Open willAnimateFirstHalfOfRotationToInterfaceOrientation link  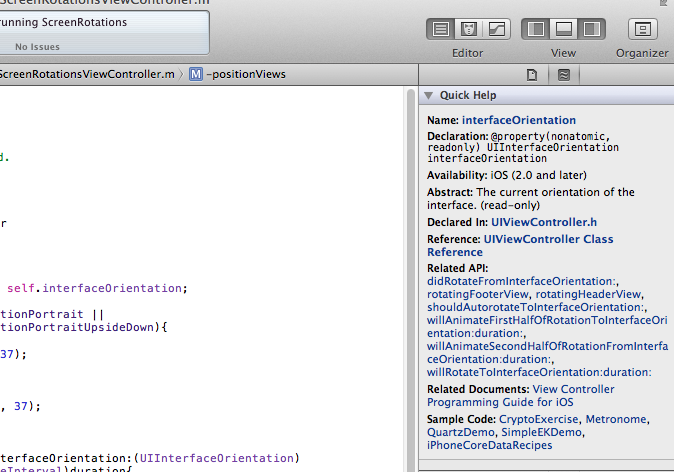[547, 327]
